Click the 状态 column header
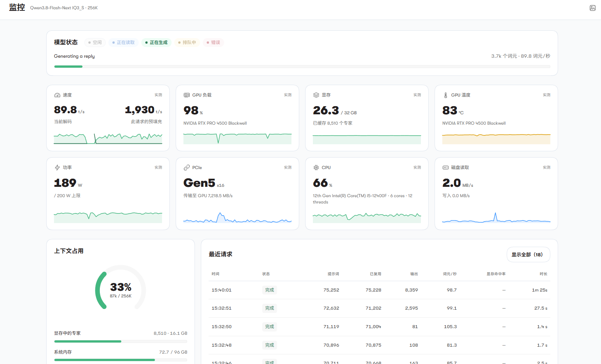The height and width of the screenshot is (364, 601). pyautogui.click(x=266, y=274)
